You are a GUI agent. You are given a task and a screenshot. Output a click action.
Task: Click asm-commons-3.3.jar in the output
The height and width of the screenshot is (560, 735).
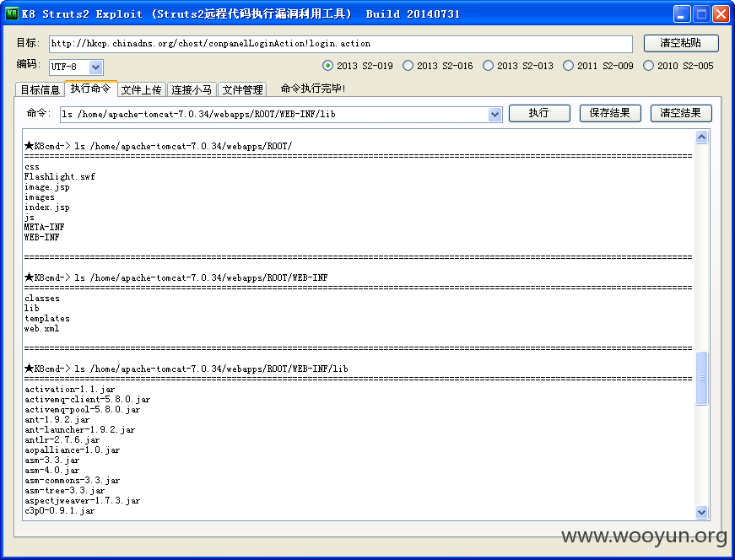click(73, 481)
